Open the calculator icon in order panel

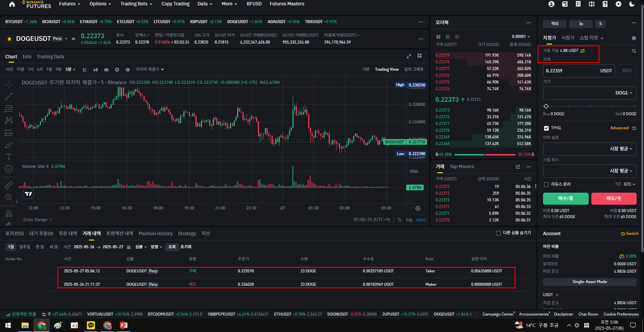coord(634,51)
